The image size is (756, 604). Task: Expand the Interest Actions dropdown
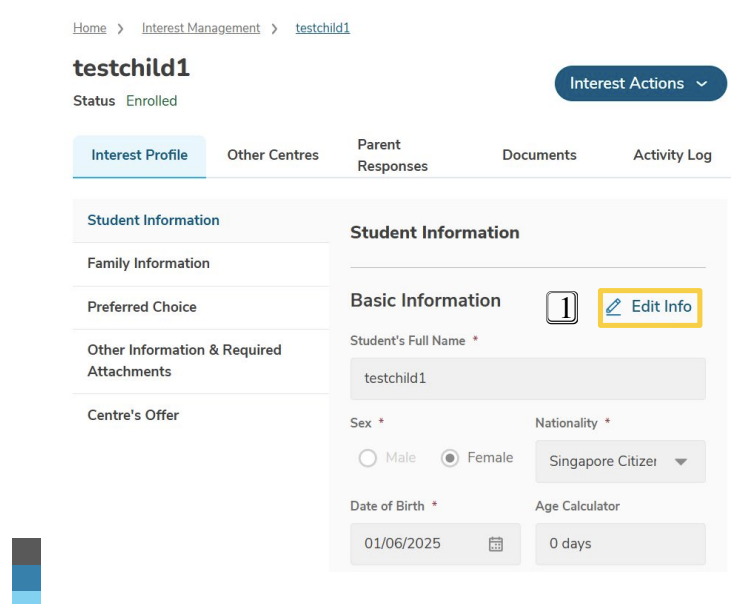641,83
